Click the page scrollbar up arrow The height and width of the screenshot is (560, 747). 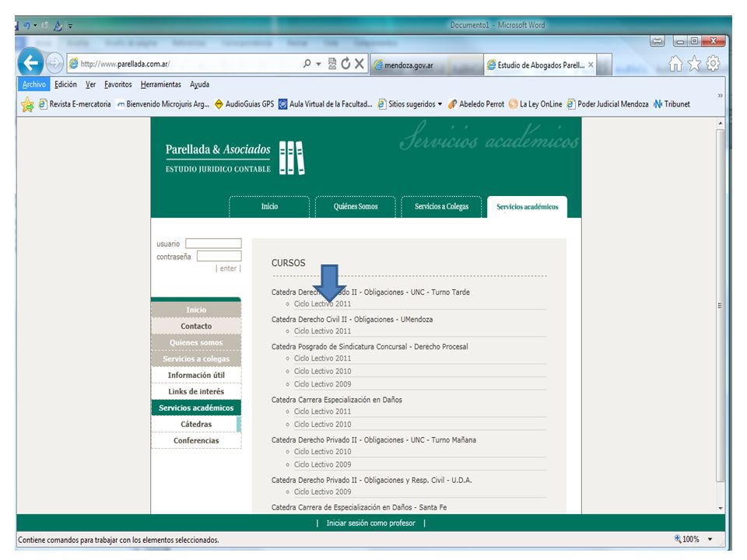click(721, 124)
